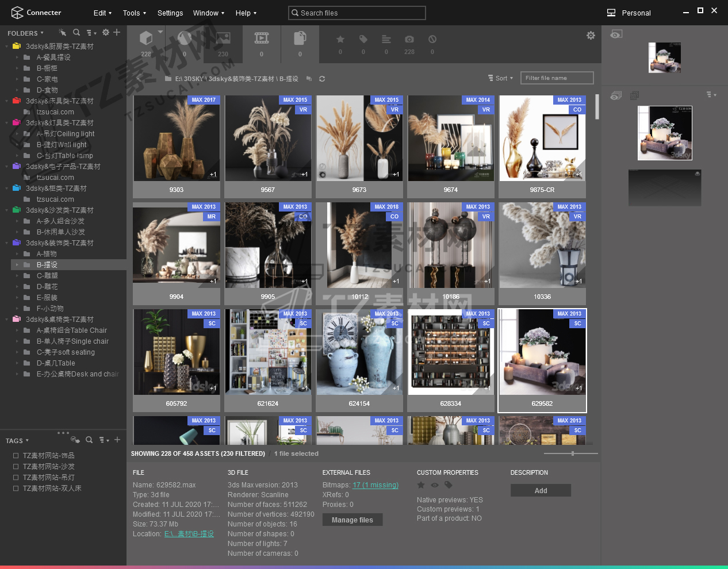Image resolution: width=728 pixels, height=569 pixels.
Task: Open the Settings menu
Action: (x=170, y=13)
